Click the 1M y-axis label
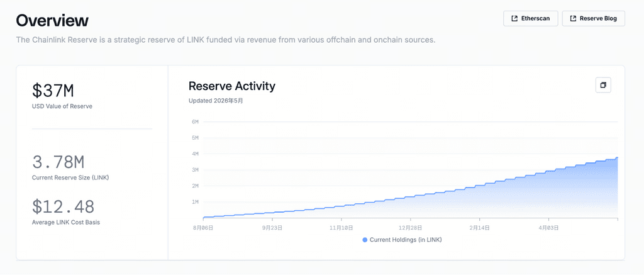The image size is (644, 275). 195,202
